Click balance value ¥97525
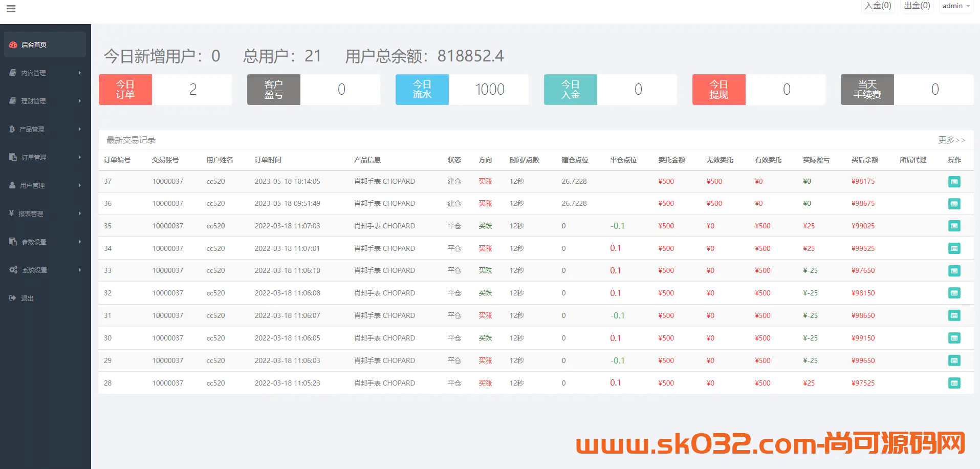Image resolution: width=980 pixels, height=469 pixels. pos(863,383)
